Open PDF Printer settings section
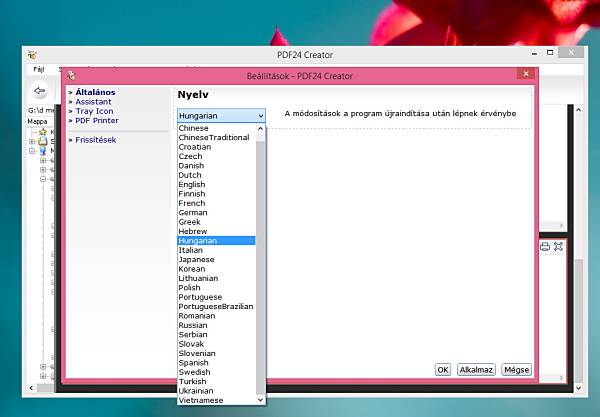The width and height of the screenshot is (600, 417). coord(97,121)
